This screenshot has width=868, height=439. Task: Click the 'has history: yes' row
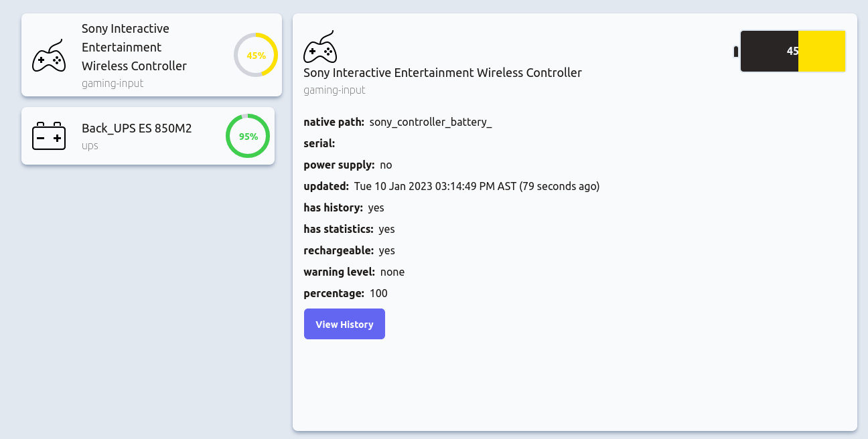click(344, 207)
